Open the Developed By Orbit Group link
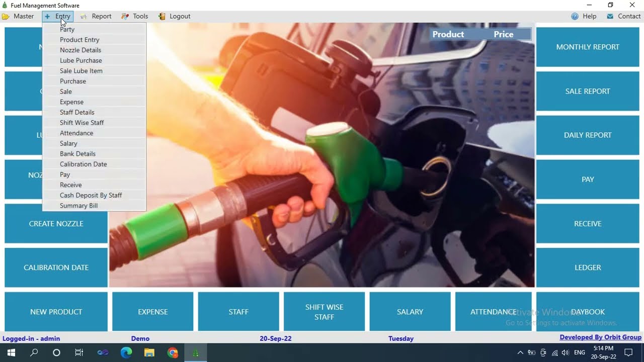The width and height of the screenshot is (644, 362). click(x=601, y=336)
